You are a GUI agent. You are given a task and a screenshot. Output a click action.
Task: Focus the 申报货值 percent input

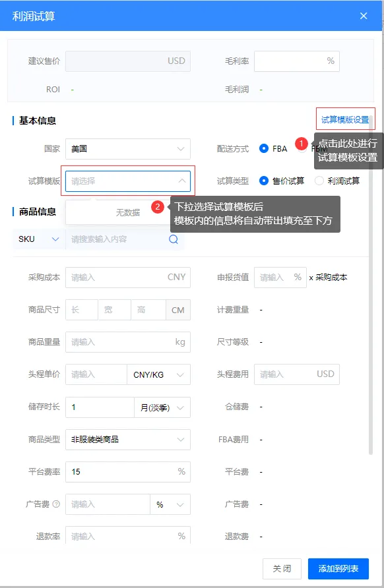tap(280, 278)
